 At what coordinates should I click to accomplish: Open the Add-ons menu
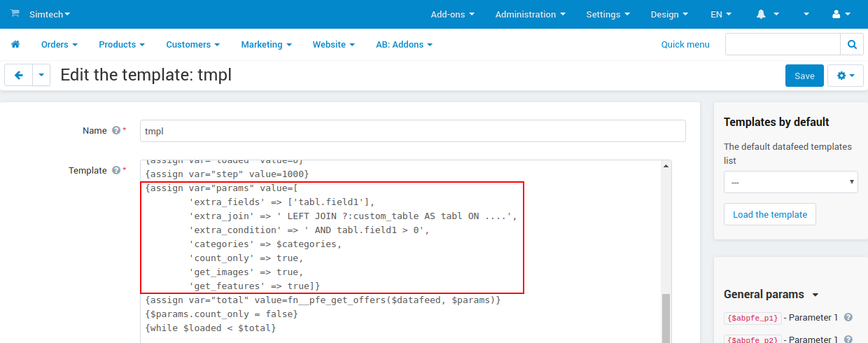pos(452,14)
